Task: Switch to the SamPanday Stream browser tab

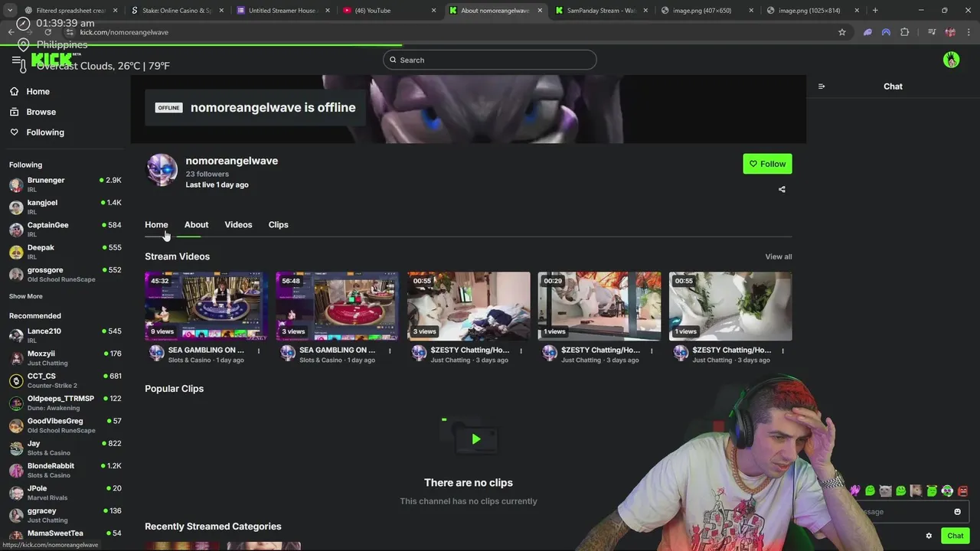Action: click(601, 11)
